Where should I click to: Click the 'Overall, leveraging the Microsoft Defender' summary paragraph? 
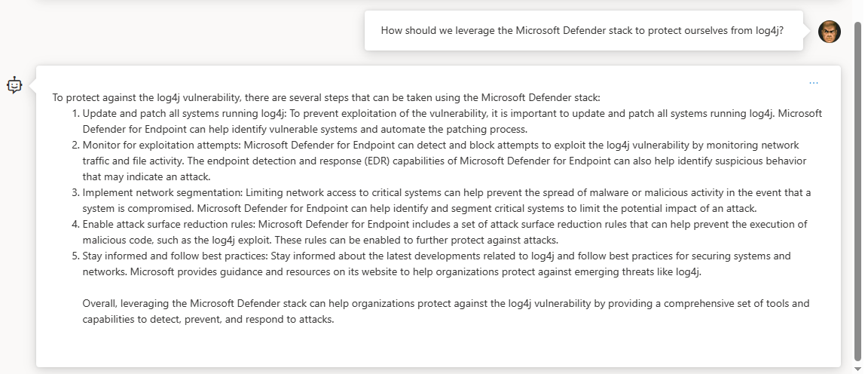(x=446, y=311)
